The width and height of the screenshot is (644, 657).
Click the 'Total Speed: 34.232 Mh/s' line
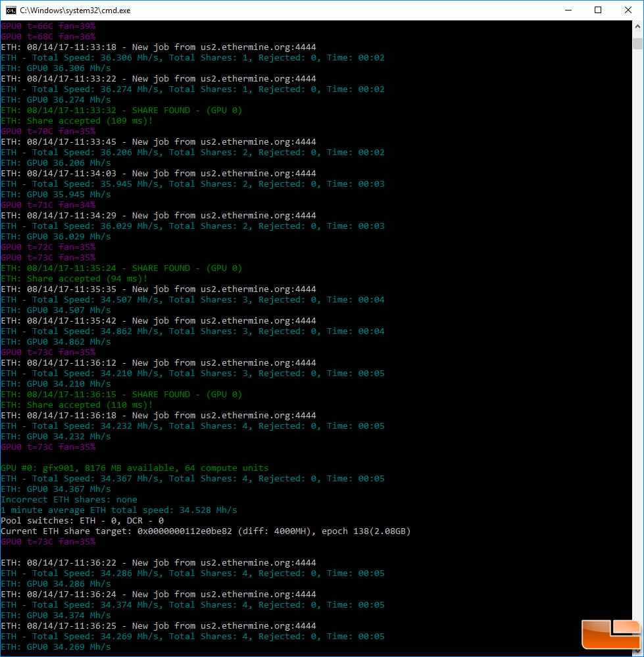(192, 426)
